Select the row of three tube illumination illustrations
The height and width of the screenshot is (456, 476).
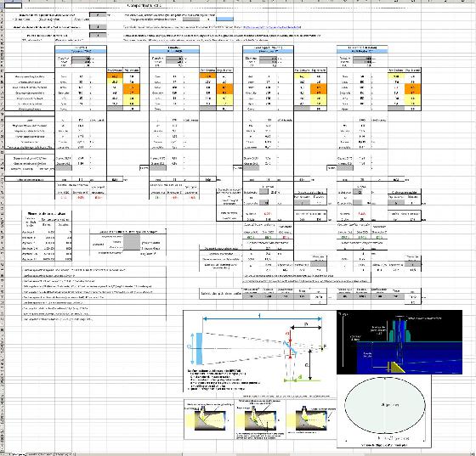[x=260, y=419]
